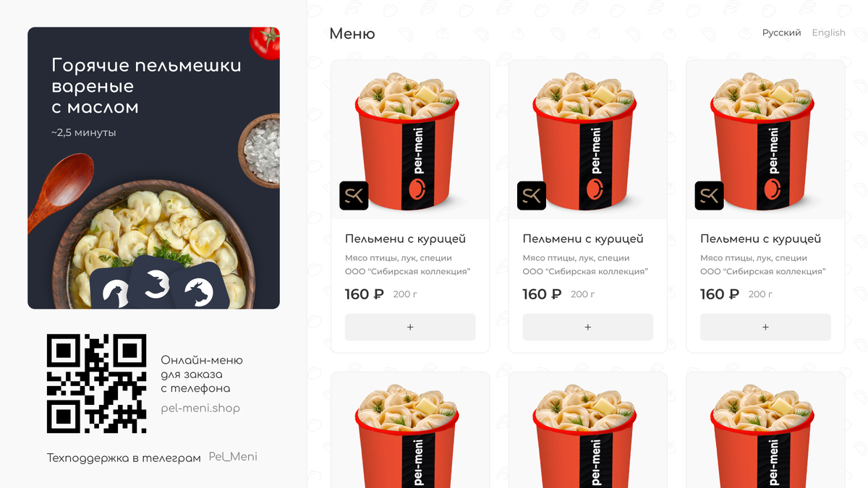868x488 pixels.
Task: Open the pel-meni.shop link
Action: 200,408
